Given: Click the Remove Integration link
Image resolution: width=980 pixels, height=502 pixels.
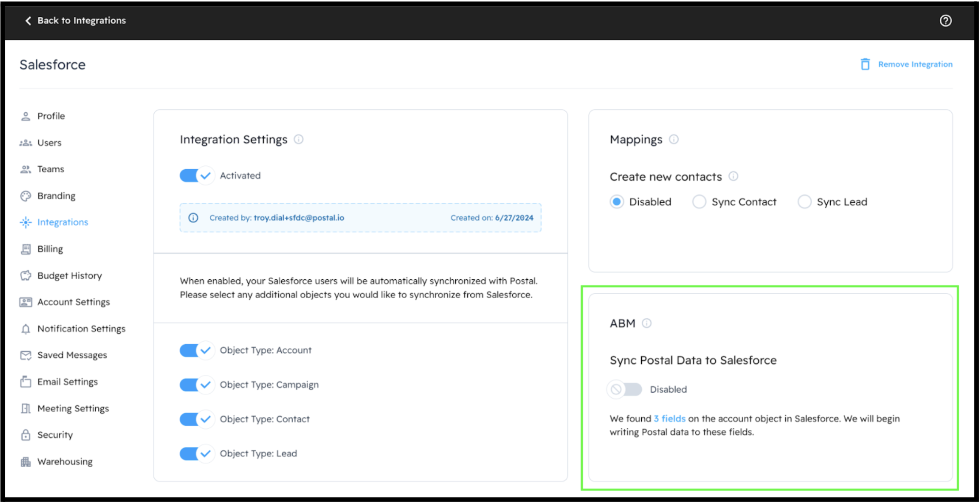Looking at the screenshot, I should [915, 65].
